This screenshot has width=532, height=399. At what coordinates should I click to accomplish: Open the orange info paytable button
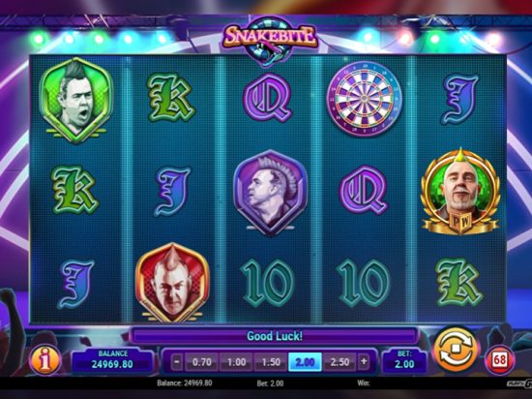pyautogui.click(x=45, y=360)
